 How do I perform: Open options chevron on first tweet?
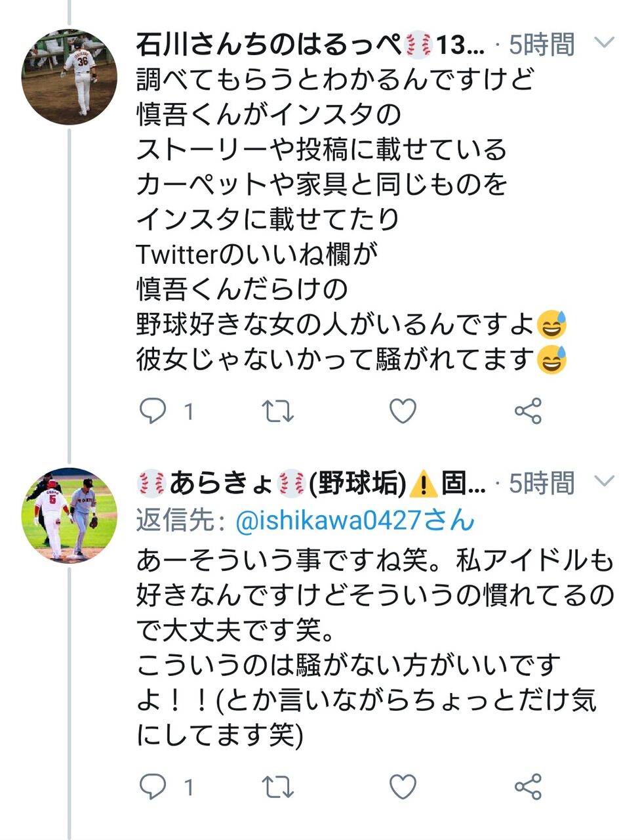click(x=603, y=43)
